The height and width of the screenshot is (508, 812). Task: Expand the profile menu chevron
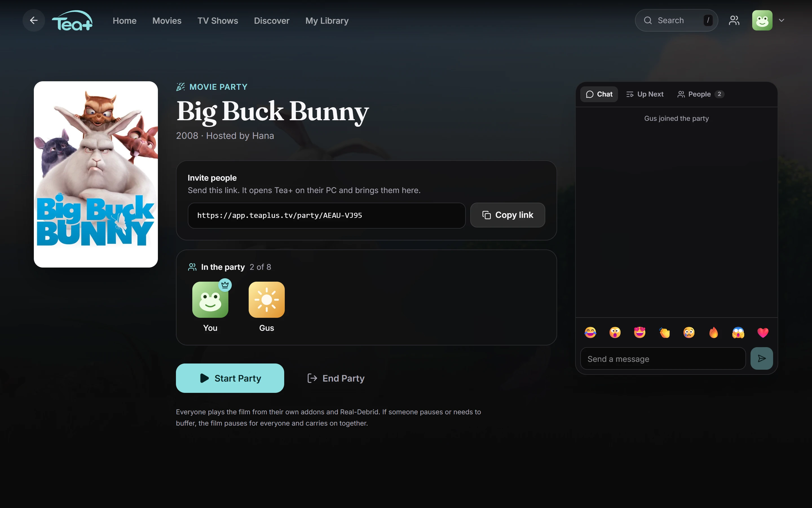pos(782,21)
